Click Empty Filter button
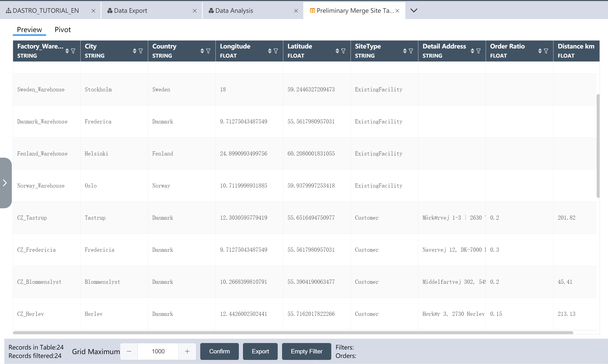Image resolution: width=608 pixels, height=364 pixels. (306, 351)
